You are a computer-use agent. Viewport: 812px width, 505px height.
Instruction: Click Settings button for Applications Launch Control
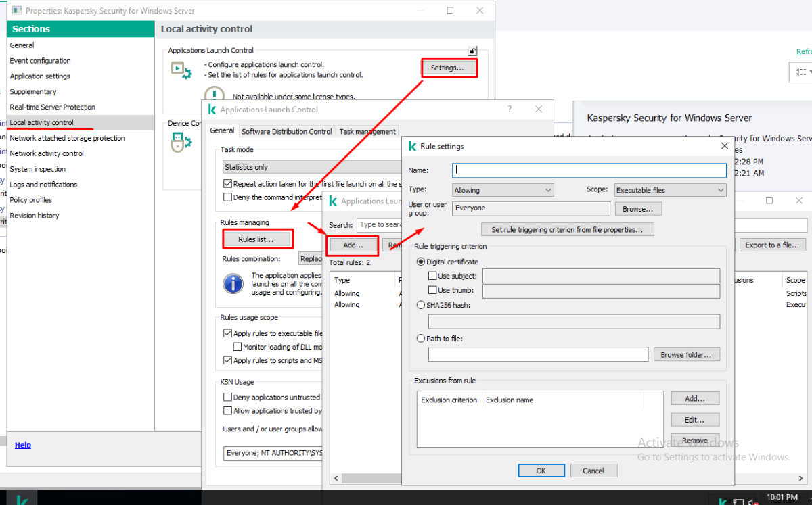[x=448, y=68]
